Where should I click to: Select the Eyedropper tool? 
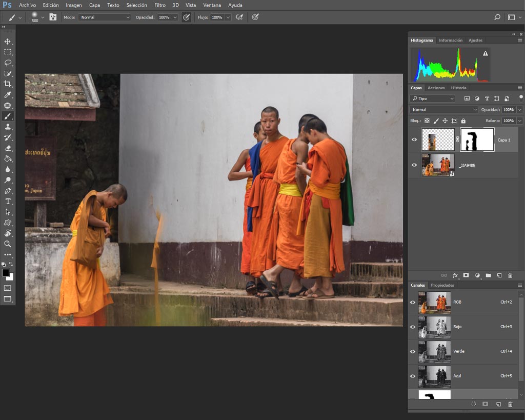(x=7, y=95)
